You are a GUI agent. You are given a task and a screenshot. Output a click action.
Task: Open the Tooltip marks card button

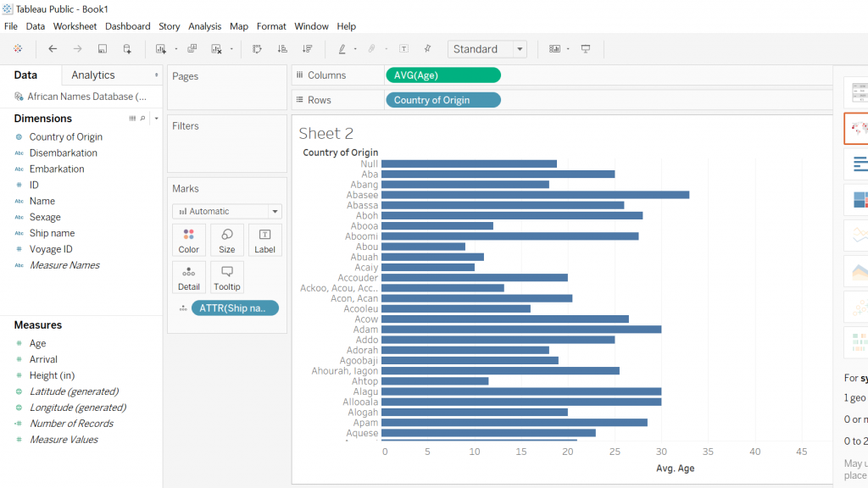pos(227,278)
